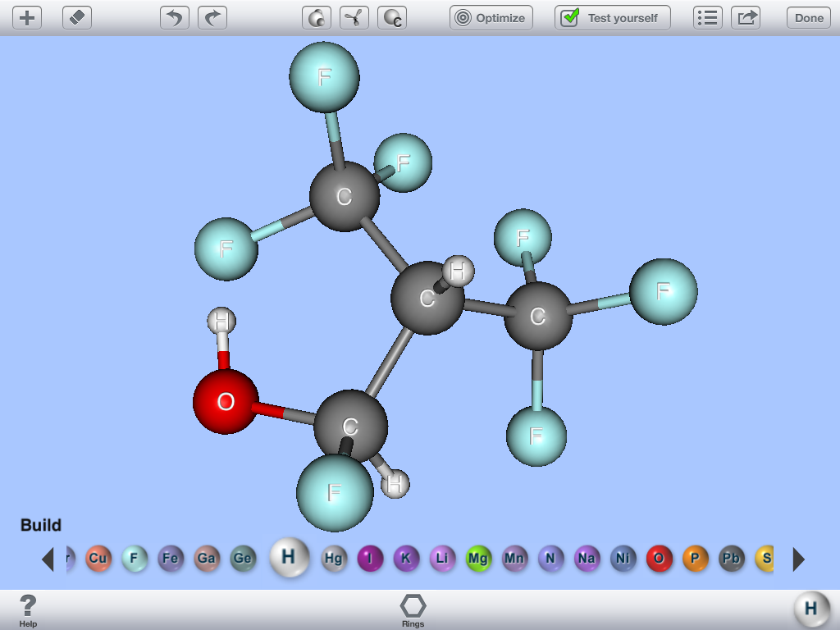Select Nitrogen in the element palette
This screenshot has height=630, width=840.
[550, 559]
